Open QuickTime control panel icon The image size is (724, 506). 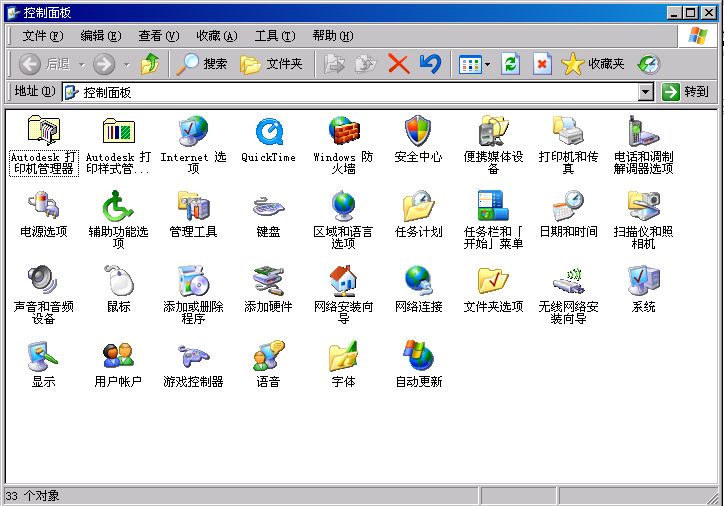[268, 131]
